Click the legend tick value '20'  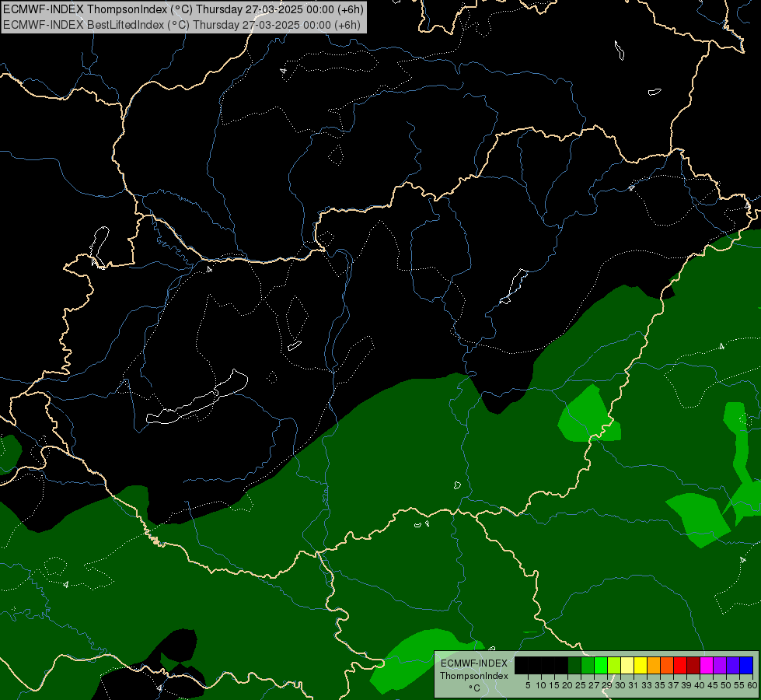[567, 685]
